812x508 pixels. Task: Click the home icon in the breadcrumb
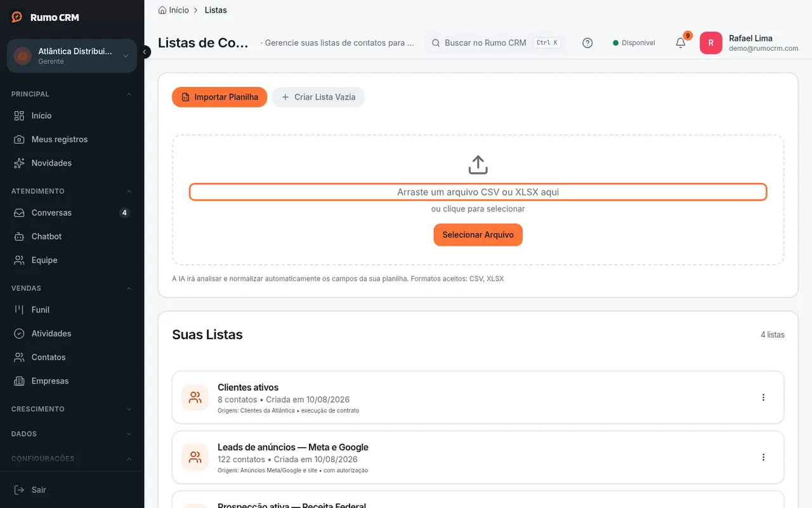tap(162, 10)
